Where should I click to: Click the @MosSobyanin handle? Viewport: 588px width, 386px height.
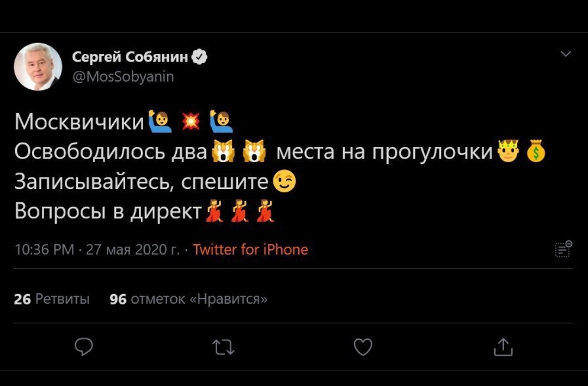coord(121,76)
